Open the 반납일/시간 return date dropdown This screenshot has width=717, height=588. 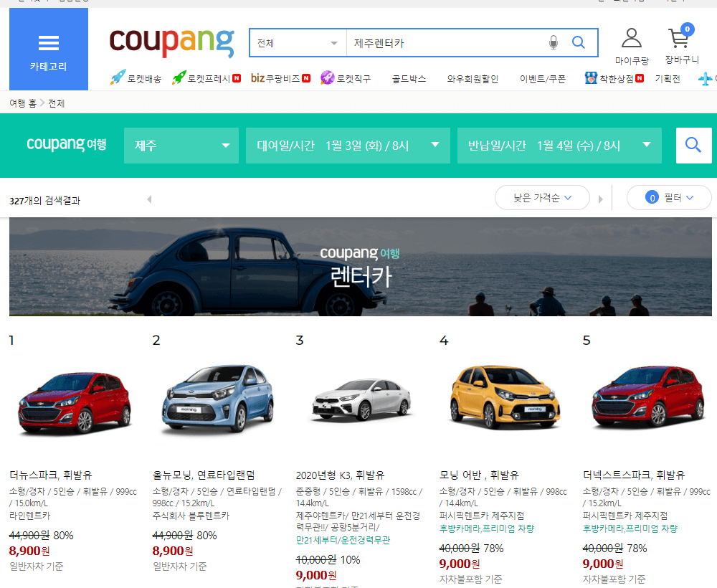pos(559,146)
